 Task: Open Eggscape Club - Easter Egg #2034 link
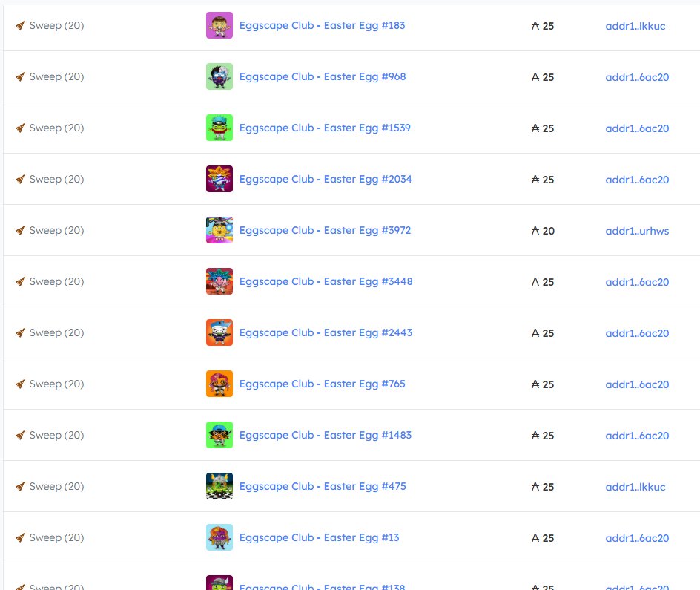(326, 180)
